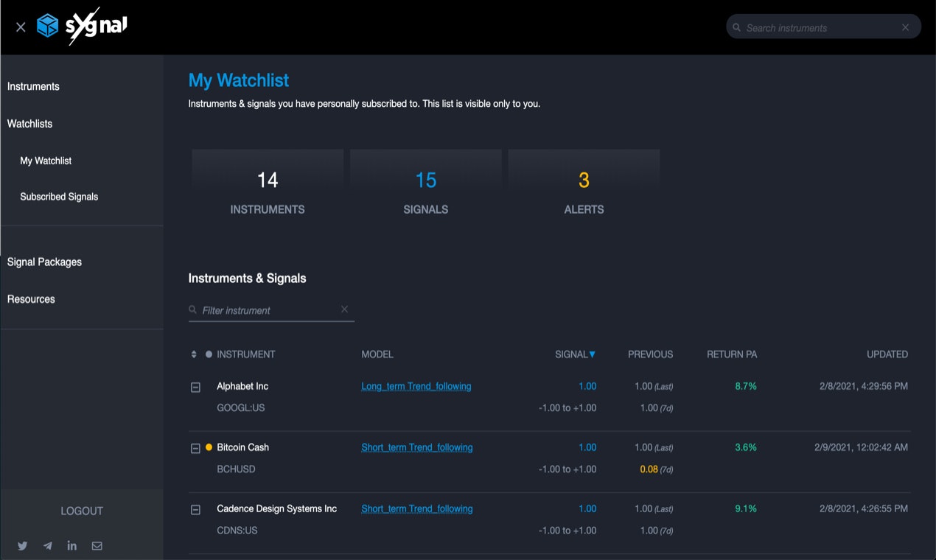Sort by the INSTRUMENT column header
This screenshot has width=936, height=560.
[246, 354]
